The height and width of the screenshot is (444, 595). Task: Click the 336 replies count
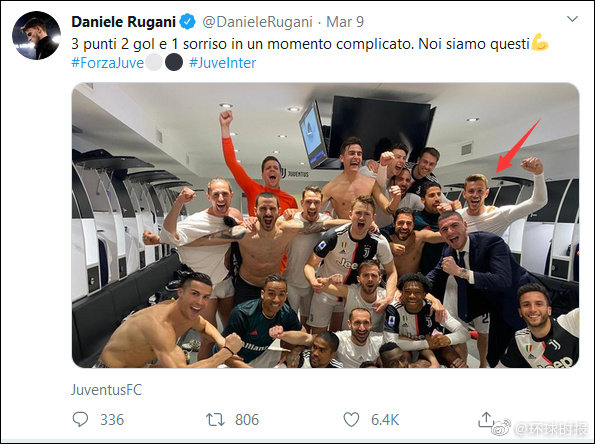pyautogui.click(x=112, y=420)
